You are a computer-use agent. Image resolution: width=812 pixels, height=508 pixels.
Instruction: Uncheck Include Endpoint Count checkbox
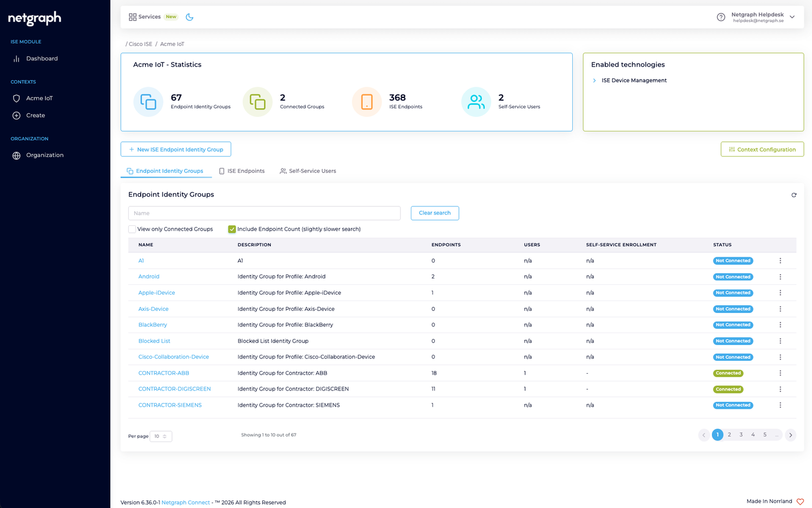pos(232,229)
